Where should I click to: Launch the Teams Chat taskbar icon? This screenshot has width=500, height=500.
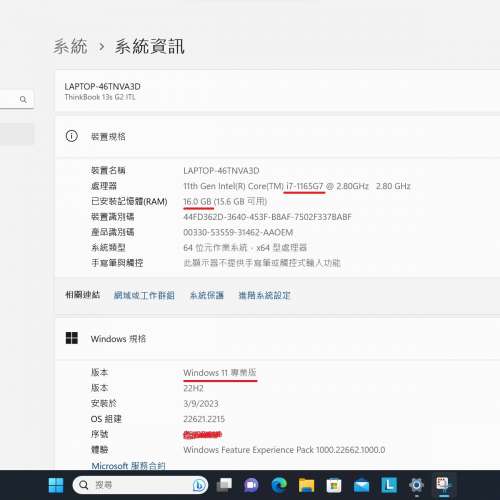(251, 485)
